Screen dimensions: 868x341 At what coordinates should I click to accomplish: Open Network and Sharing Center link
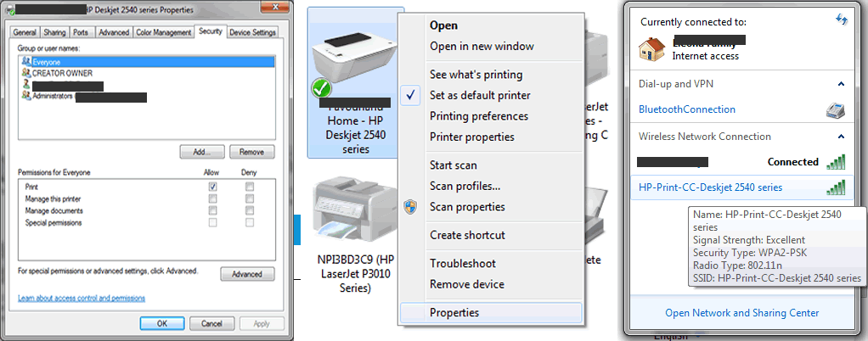[x=741, y=313]
